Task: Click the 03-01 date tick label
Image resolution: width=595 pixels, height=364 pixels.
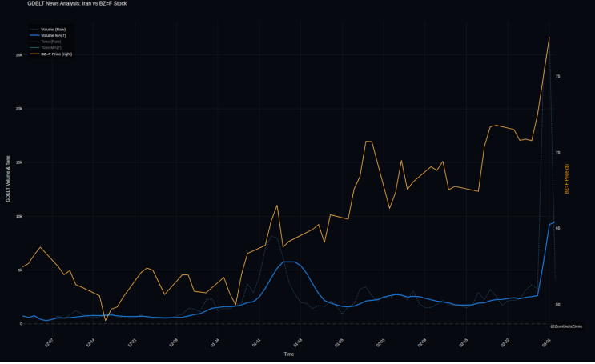Action: click(x=545, y=342)
